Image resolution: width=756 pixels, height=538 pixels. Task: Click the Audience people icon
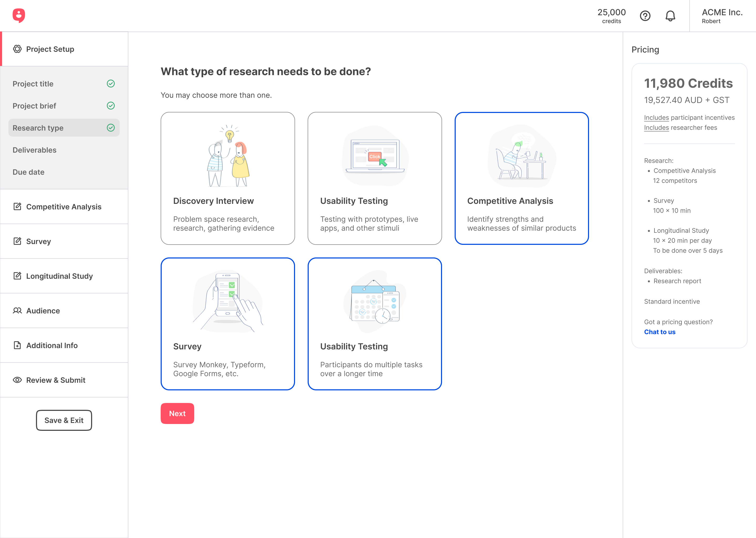17,311
